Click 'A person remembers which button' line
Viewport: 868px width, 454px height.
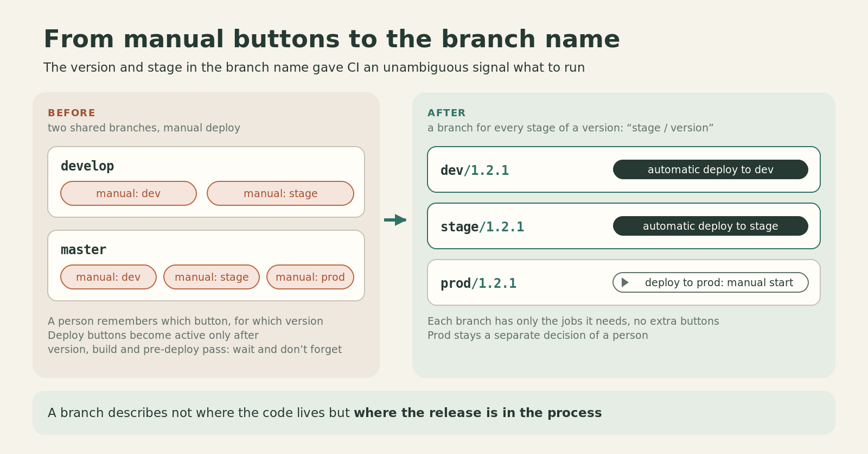tap(186, 321)
